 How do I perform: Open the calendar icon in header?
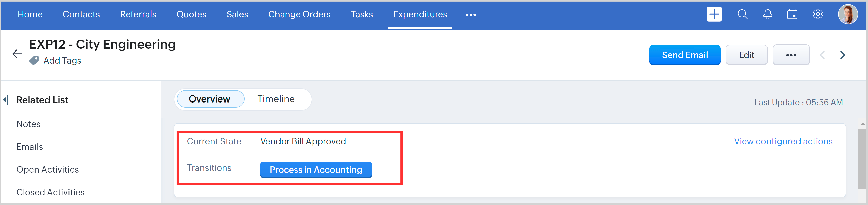click(x=792, y=15)
